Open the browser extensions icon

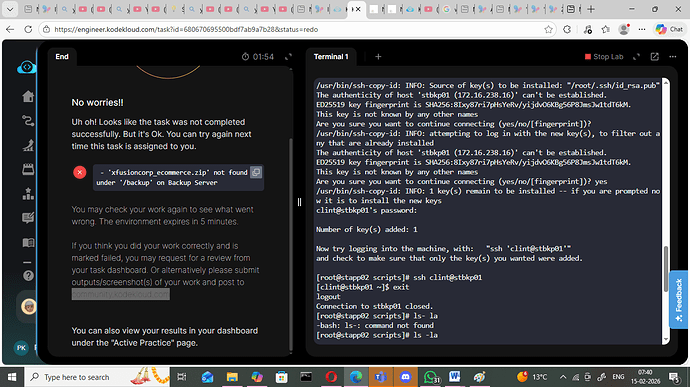point(567,29)
